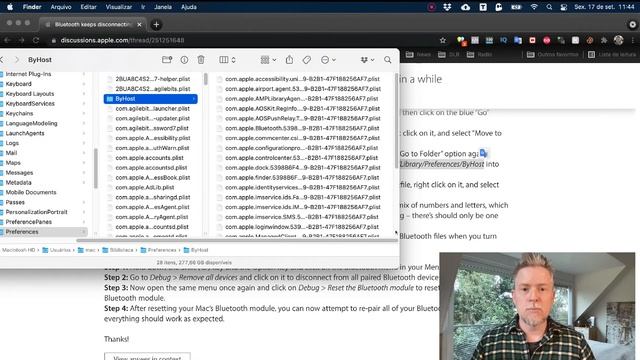
Task: Click Usuários in the Finder path bar
Action: pyautogui.click(x=57, y=250)
